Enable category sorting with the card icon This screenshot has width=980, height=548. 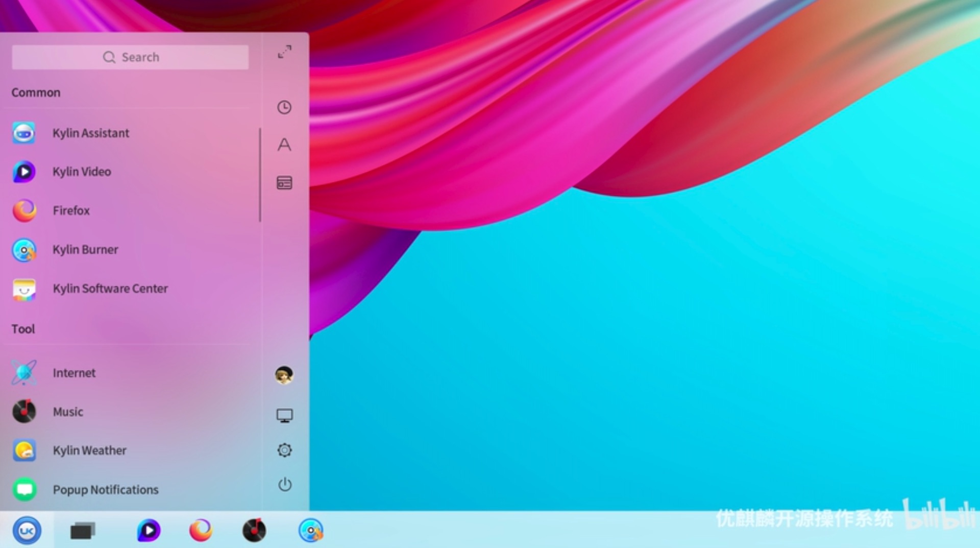coord(284,182)
